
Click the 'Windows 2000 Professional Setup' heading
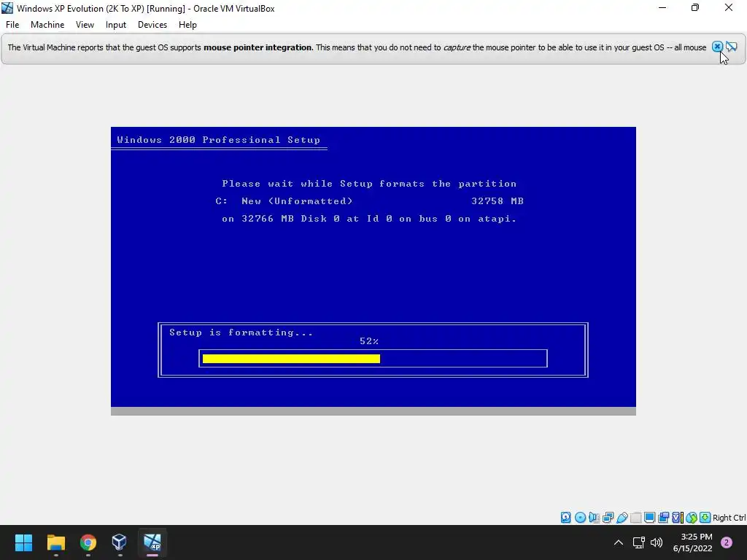[x=219, y=139]
